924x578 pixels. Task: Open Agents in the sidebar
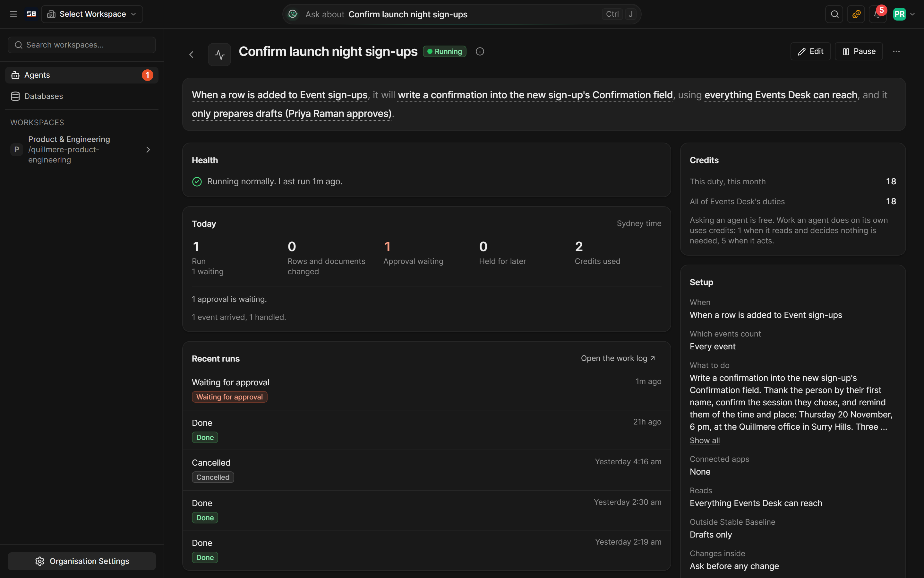(82, 75)
